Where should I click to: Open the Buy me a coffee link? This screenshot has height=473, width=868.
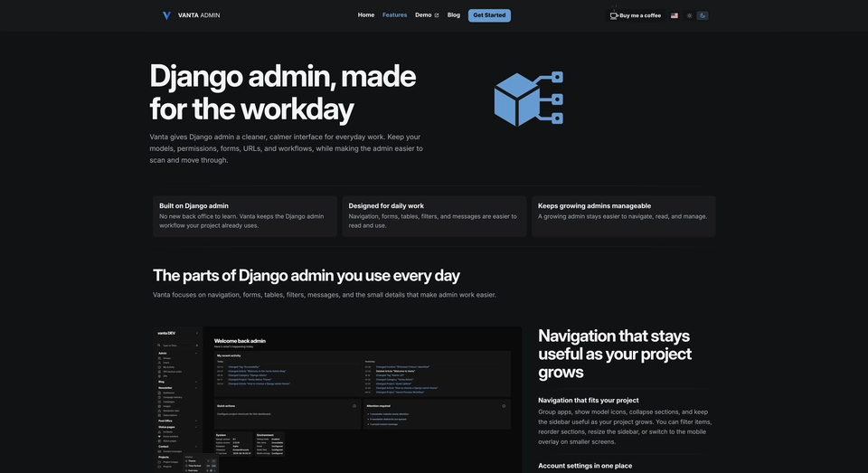[636, 15]
